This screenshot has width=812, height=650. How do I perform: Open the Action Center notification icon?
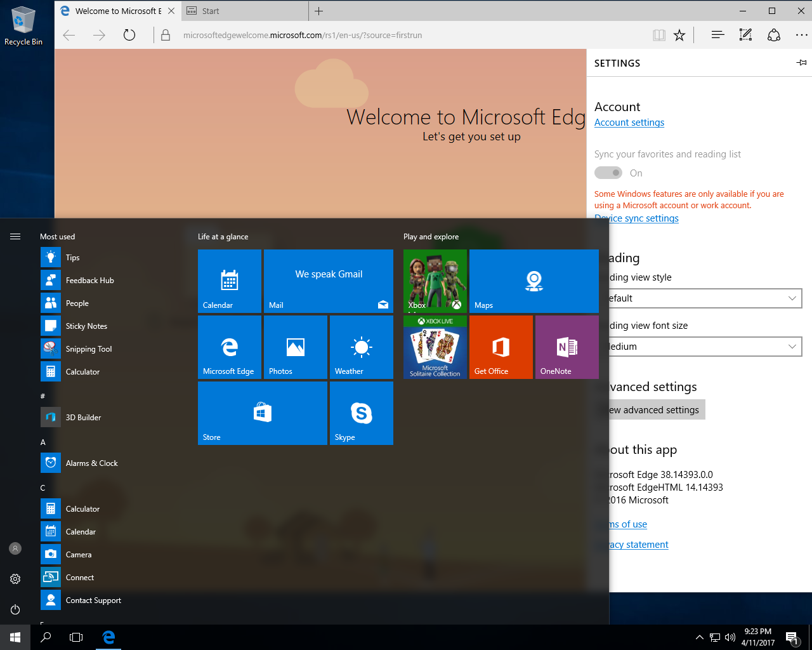[x=791, y=637]
